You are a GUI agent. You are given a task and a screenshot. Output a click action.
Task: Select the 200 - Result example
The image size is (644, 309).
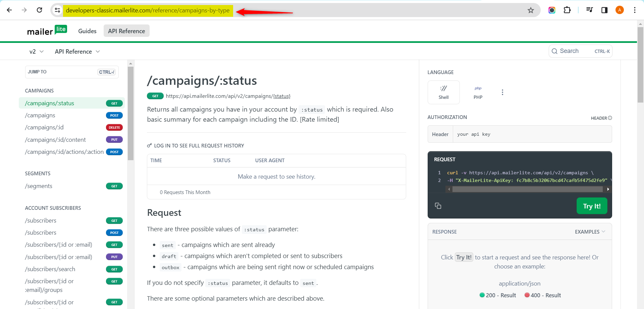(x=498, y=295)
